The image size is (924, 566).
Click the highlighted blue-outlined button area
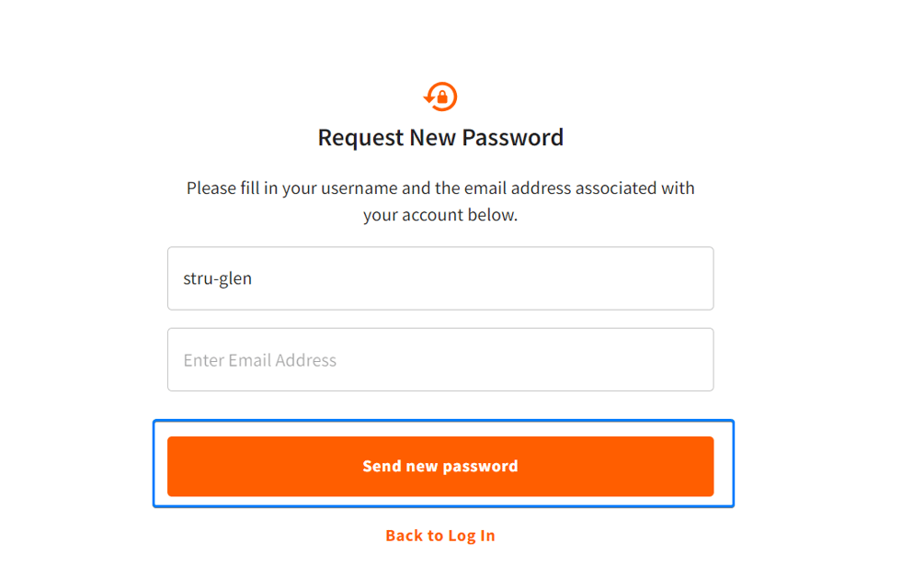440,464
